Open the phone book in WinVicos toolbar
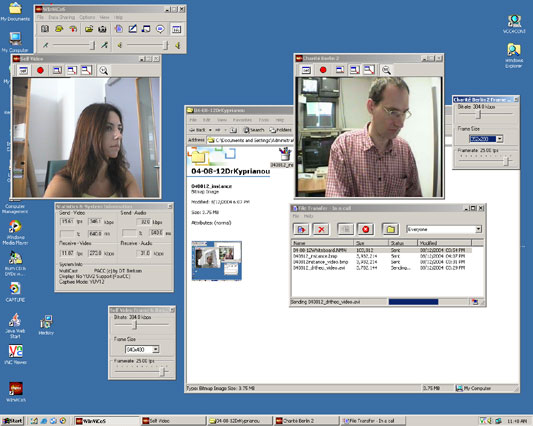This screenshot has height=426, width=533. coord(45,29)
